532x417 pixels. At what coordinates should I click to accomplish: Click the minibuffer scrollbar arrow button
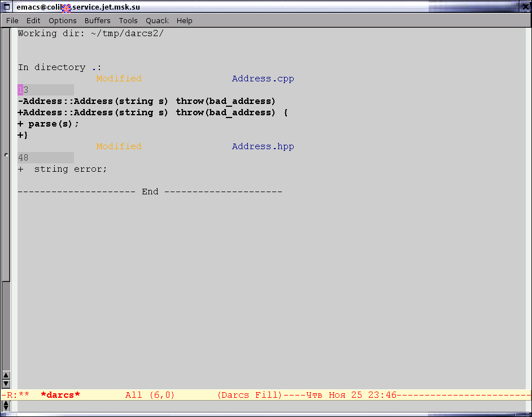[6, 405]
